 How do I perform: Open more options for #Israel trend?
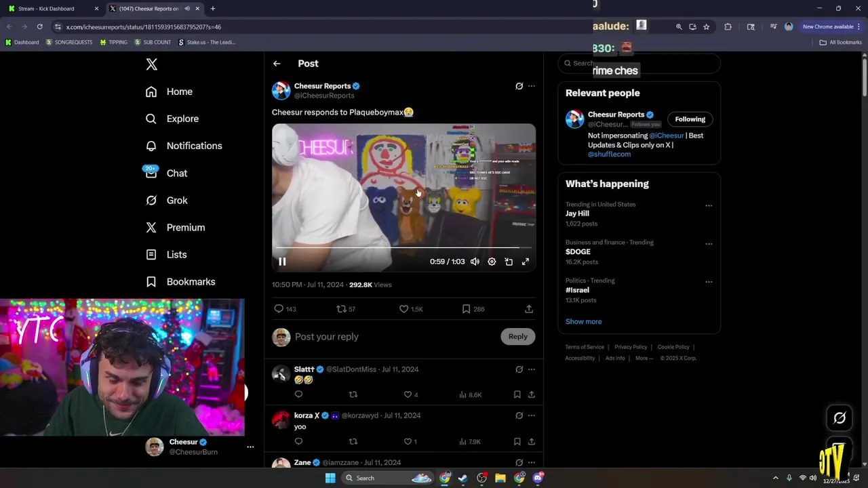(x=709, y=281)
